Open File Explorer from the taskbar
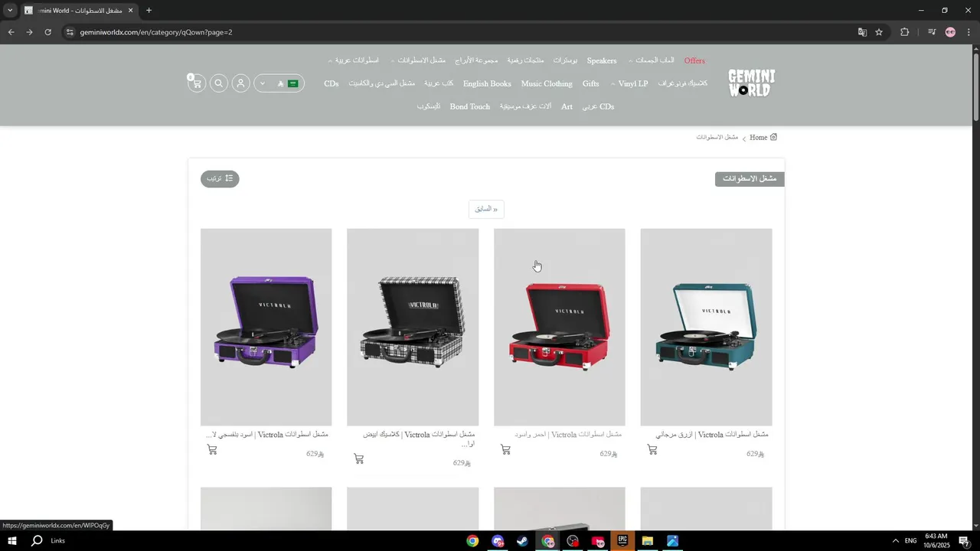 (648, 541)
